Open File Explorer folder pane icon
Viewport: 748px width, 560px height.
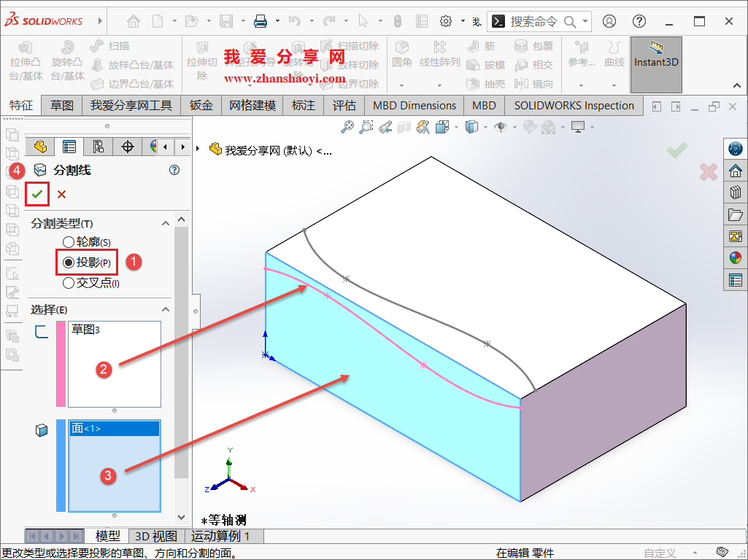(736, 214)
